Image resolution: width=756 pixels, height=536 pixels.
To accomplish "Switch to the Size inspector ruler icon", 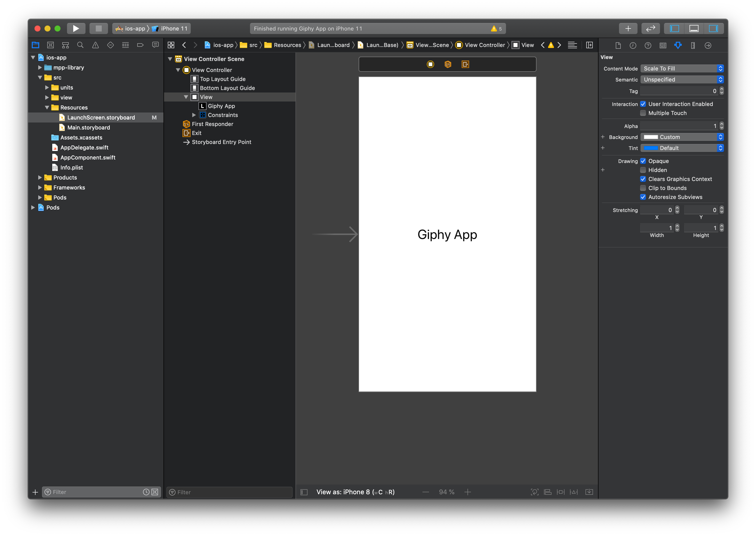I will (693, 45).
